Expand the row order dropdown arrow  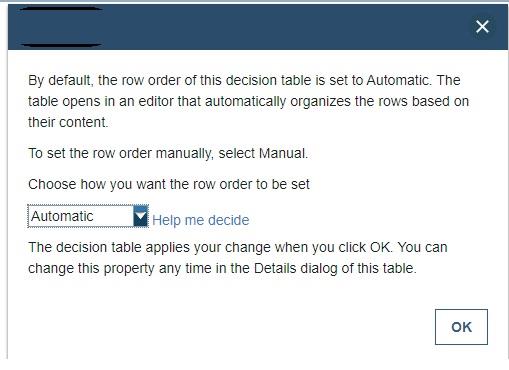[140, 216]
